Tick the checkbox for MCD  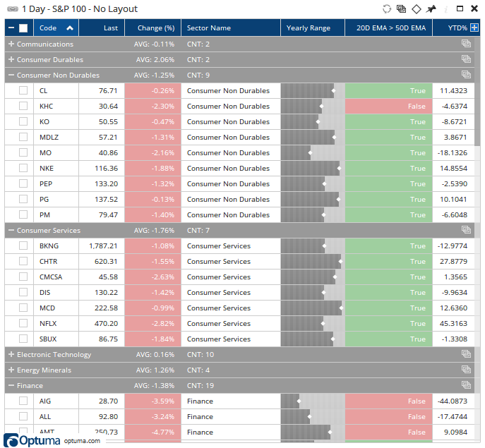pos(23,308)
